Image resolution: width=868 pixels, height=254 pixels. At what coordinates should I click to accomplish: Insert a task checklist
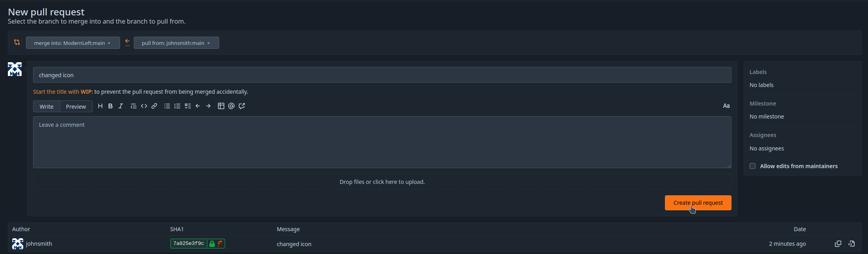(x=188, y=106)
